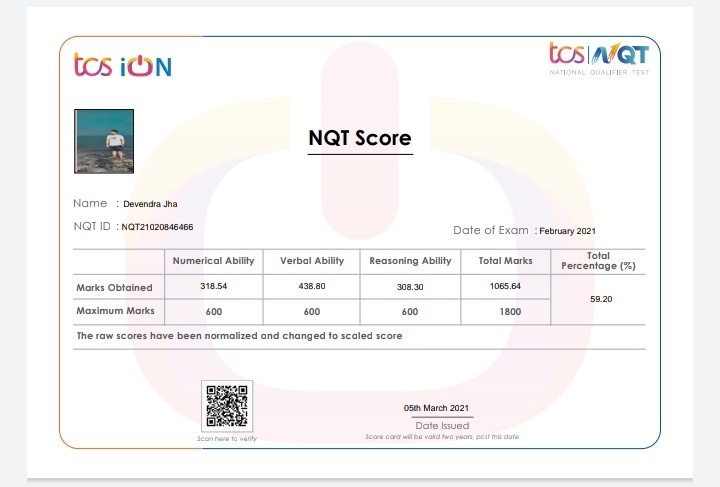Click the maximum total marks 1800
Image resolution: width=720 pixels, height=487 pixels.
(x=510, y=312)
